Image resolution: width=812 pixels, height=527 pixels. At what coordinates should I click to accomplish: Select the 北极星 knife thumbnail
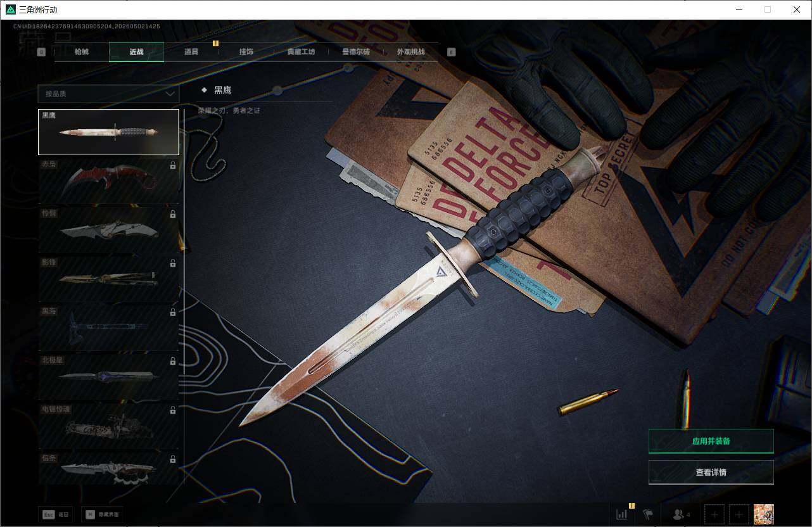(x=108, y=377)
